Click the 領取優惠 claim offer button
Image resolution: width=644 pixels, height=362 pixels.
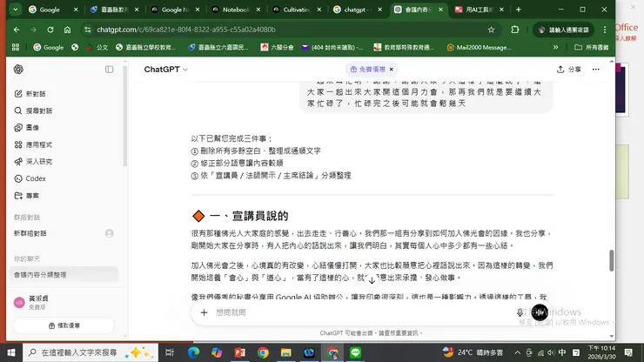(64, 325)
